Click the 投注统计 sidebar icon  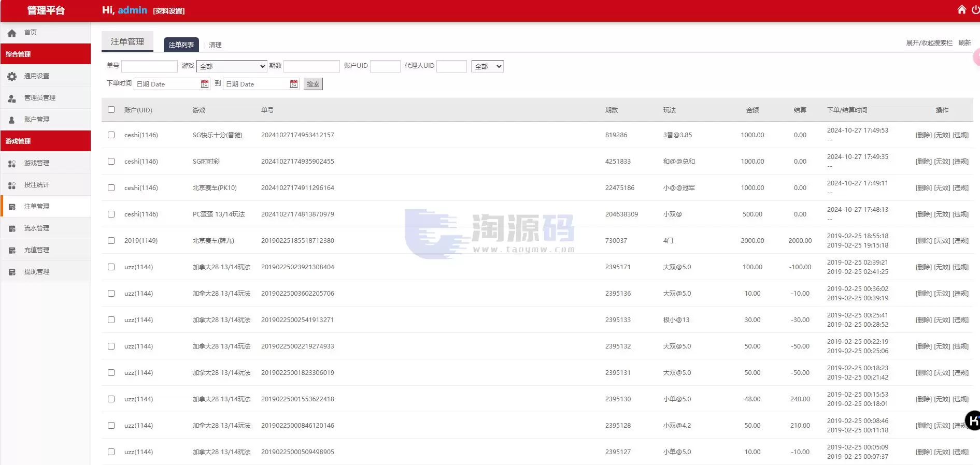11,185
